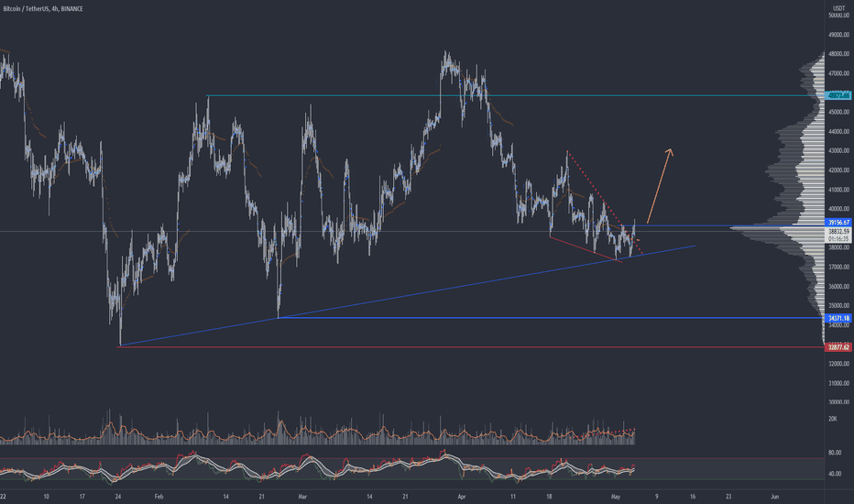The width and height of the screenshot is (854, 504).
Task: Click the Bitcoin / TetherUS chart title
Action: click(x=43, y=9)
